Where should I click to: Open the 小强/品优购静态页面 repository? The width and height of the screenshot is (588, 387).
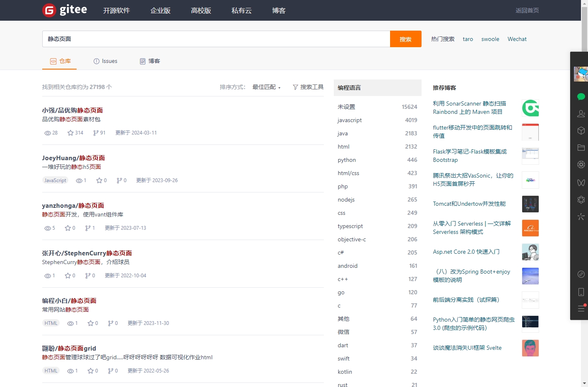pyautogui.click(x=72, y=110)
